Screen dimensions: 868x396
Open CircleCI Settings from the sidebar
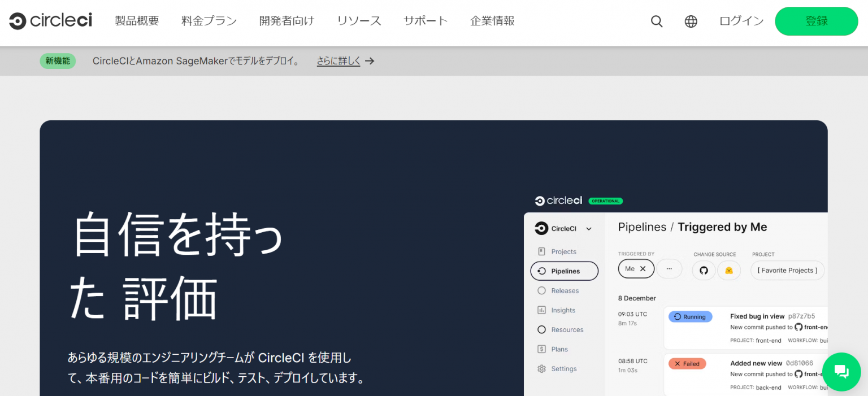click(563, 368)
